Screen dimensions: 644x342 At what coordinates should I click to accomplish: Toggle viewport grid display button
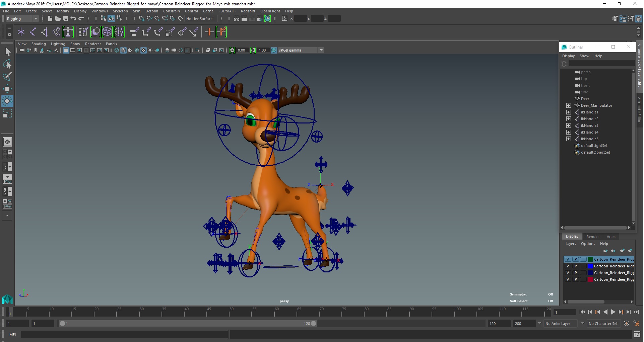coord(66,50)
